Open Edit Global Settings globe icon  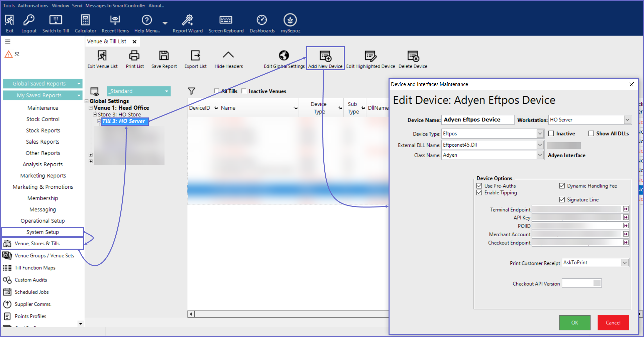(x=284, y=56)
